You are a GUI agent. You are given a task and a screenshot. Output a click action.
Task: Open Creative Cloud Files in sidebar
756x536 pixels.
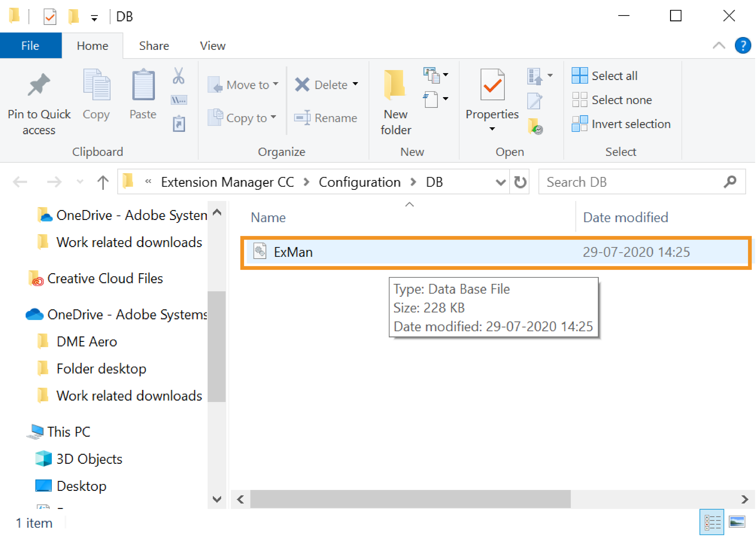coord(105,278)
